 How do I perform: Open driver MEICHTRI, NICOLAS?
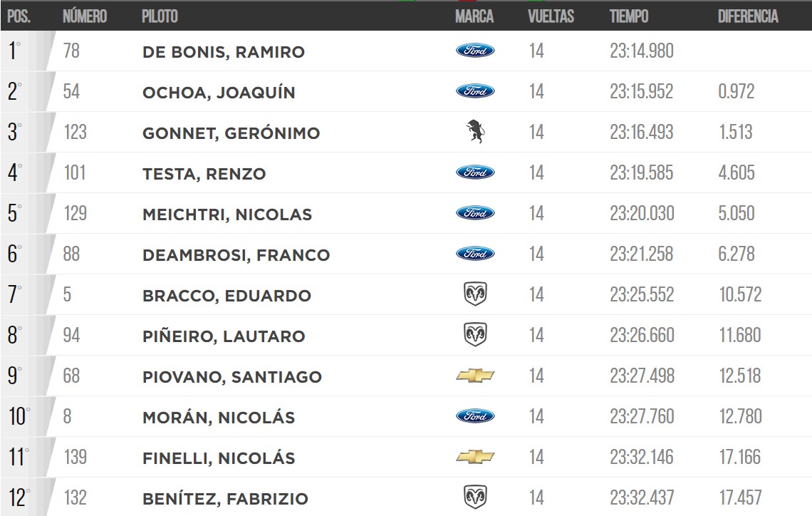[227, 215]
